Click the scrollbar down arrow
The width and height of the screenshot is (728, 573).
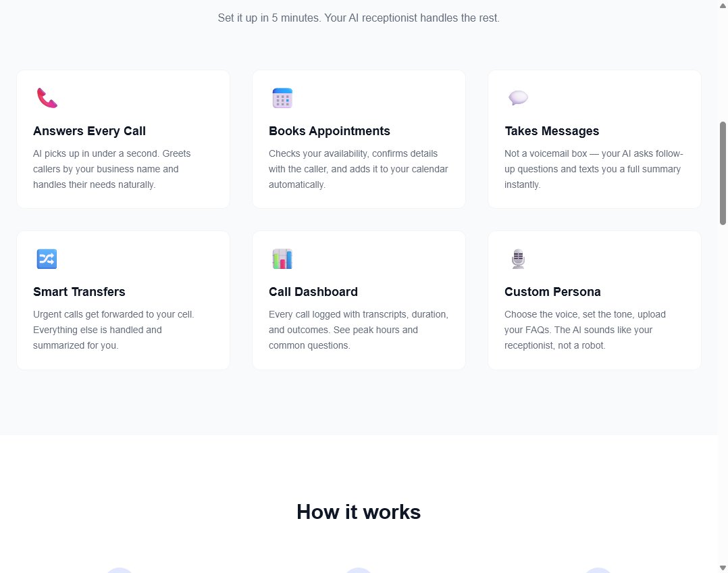723,568
